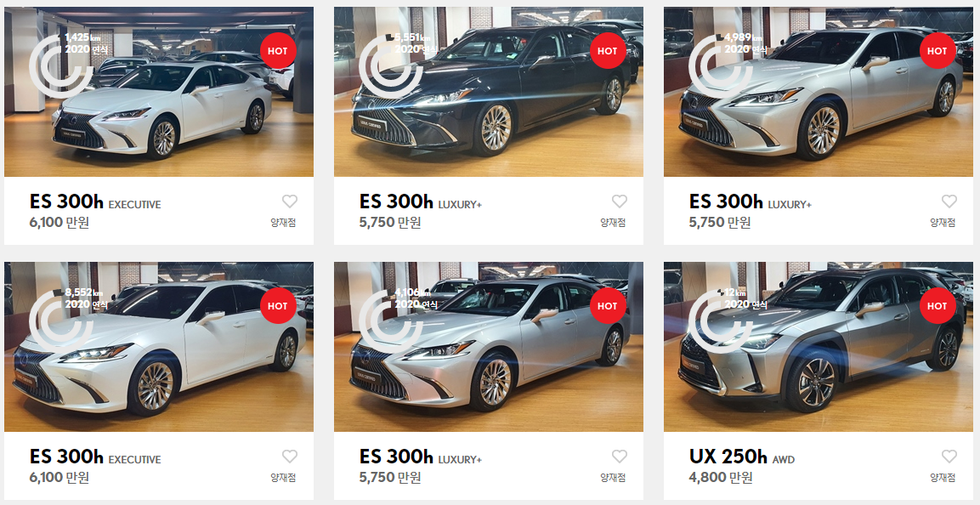
Task: Click HOT badge on the black ES 300h photo
Action: pyautogui.click(x=608, y=51)
